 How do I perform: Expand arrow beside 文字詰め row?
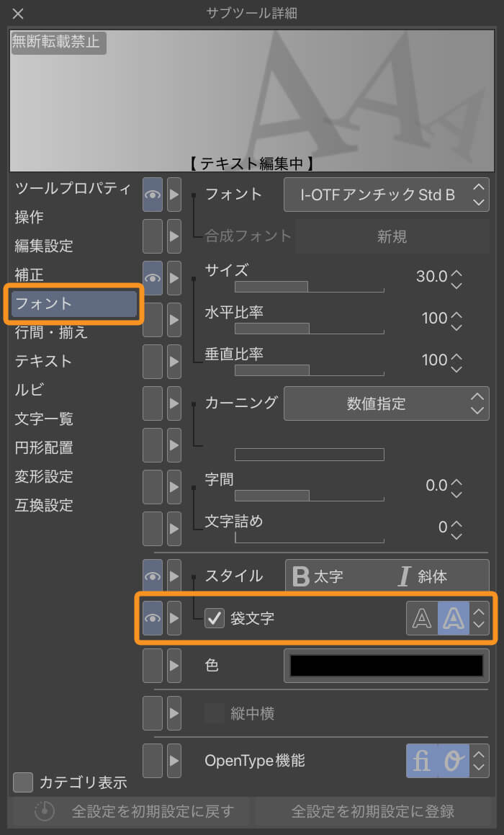pyautogui.click(x=174, y=528)
